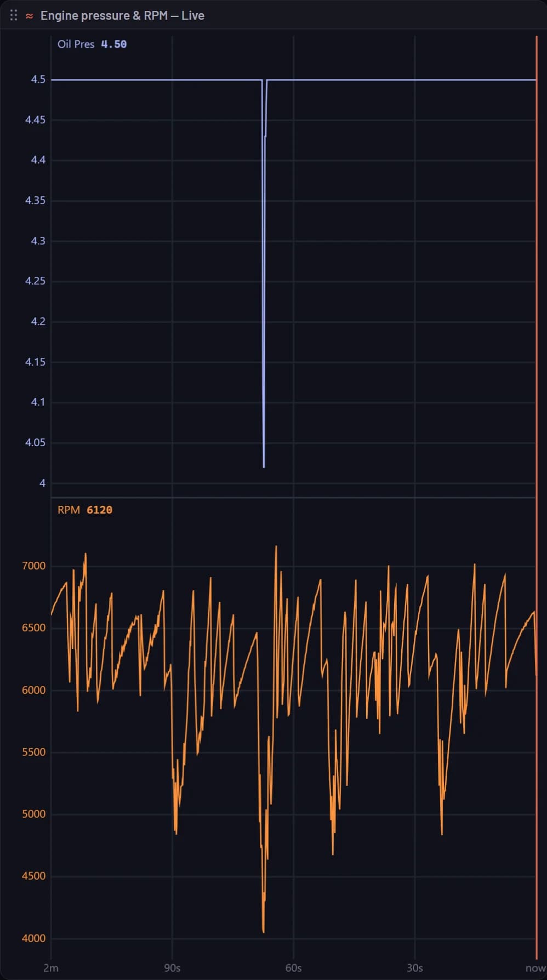This screenshot has width=547, height=980.
Task: Click the 4.2 oil pressure axis label
Action: [38, 322]
